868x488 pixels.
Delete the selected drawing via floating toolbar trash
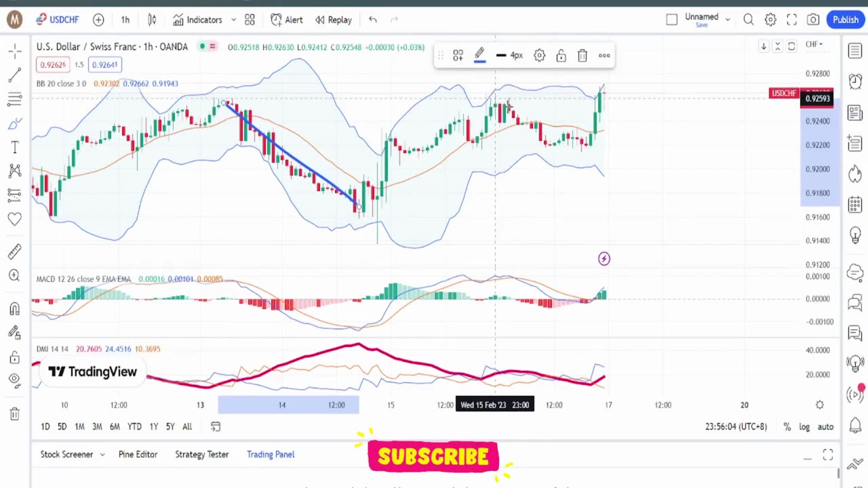tap(583, 56)
